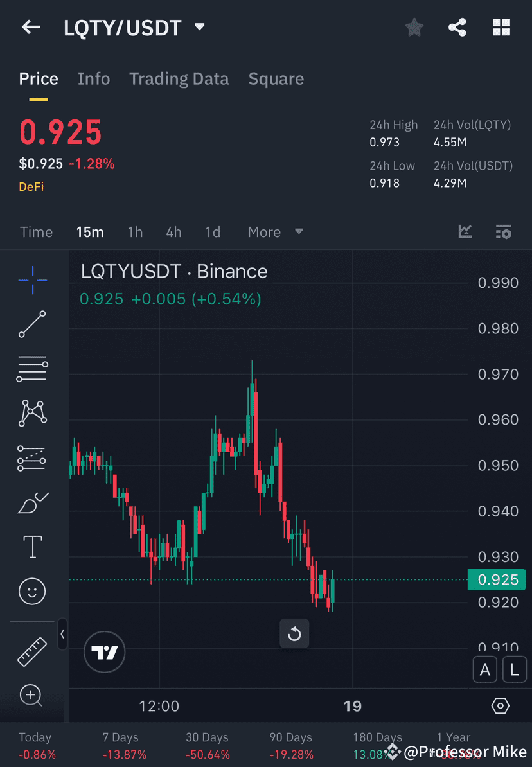Select the trend line drawing tool
532x767 pixels.
coord(32,324)
